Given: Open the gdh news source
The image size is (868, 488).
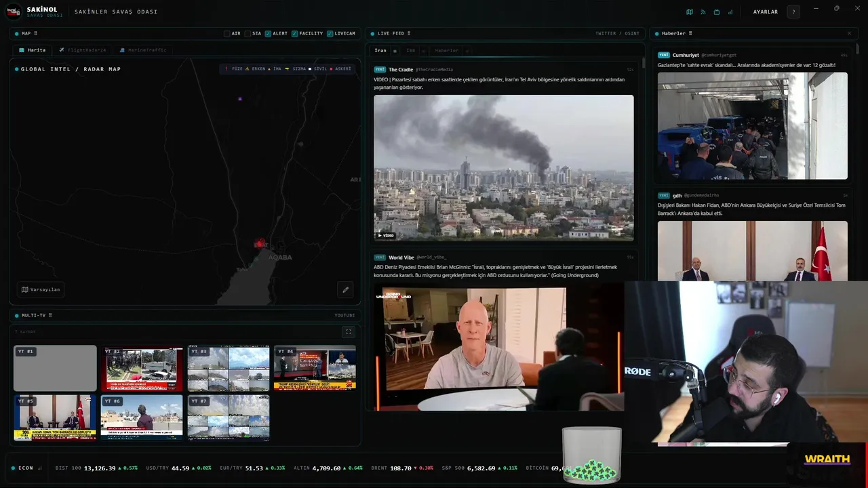Looking at the screenshot, I should pyautogui.click(x=677, y=195).
